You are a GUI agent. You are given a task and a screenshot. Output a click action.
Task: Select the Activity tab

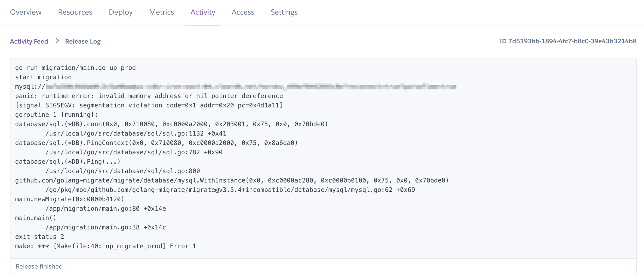(x=203, y=12)
